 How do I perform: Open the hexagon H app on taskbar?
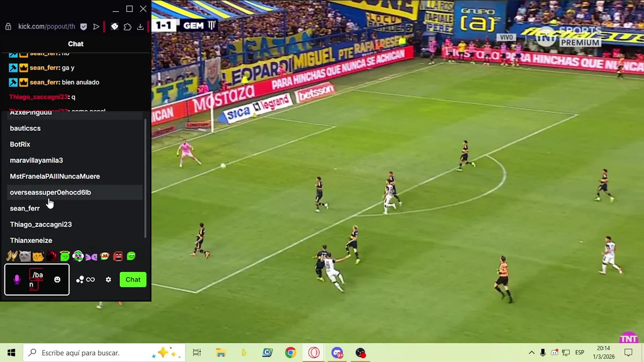tap(267, 353)
